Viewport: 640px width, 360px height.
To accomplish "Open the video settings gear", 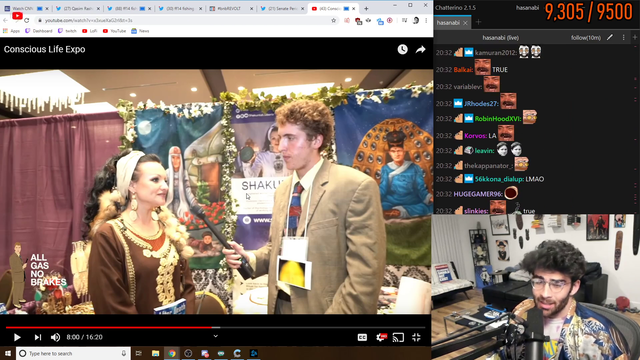I will point(381,337).
